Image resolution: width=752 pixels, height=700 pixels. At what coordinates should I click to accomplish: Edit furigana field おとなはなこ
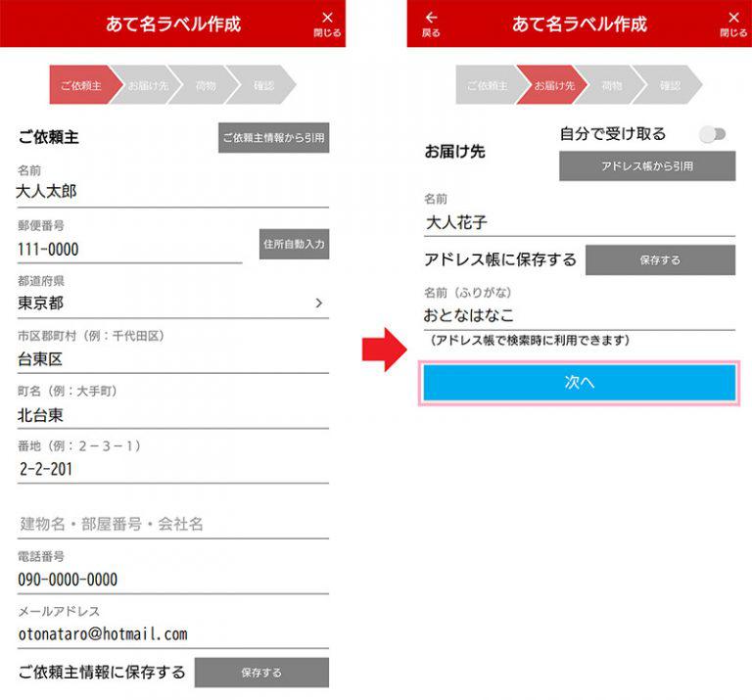[x=580, y=315]
